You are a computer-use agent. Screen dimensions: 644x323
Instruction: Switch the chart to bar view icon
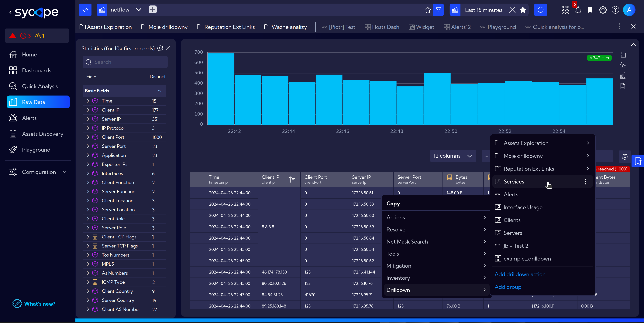(623, 76)
